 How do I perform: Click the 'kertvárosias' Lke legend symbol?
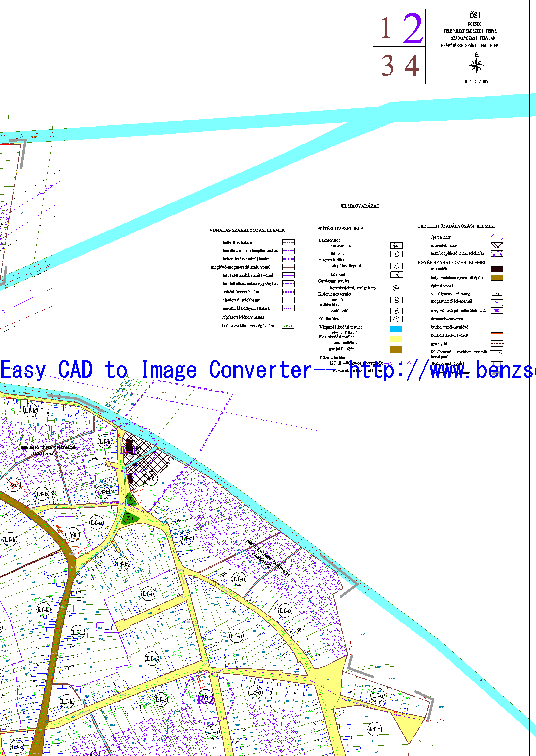click(396, 246)
